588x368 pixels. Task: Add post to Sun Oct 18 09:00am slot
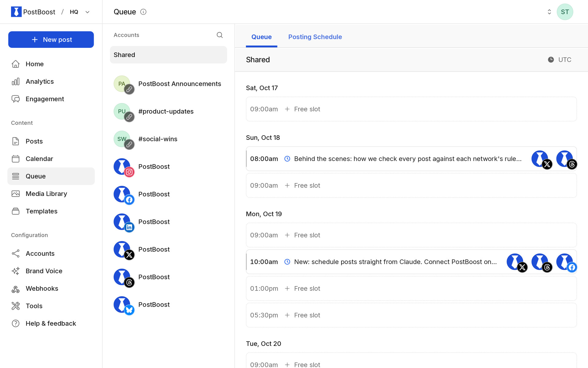pyautogui.click(x=411, y=186)
